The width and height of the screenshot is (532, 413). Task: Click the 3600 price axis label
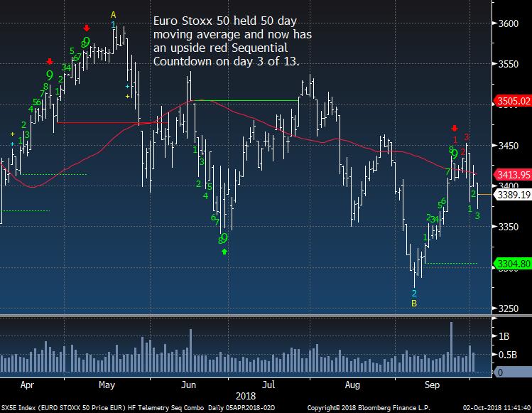pyautogui.click(x=509, y=23)
